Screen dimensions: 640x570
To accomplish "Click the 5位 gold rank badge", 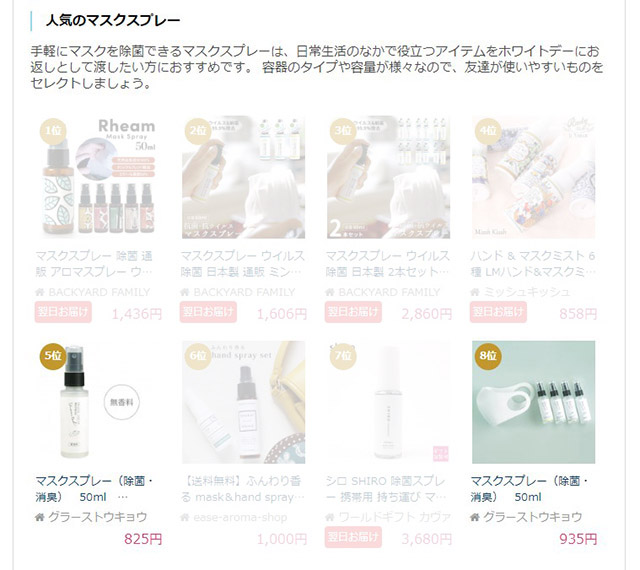I will click(x=53, y=356).
